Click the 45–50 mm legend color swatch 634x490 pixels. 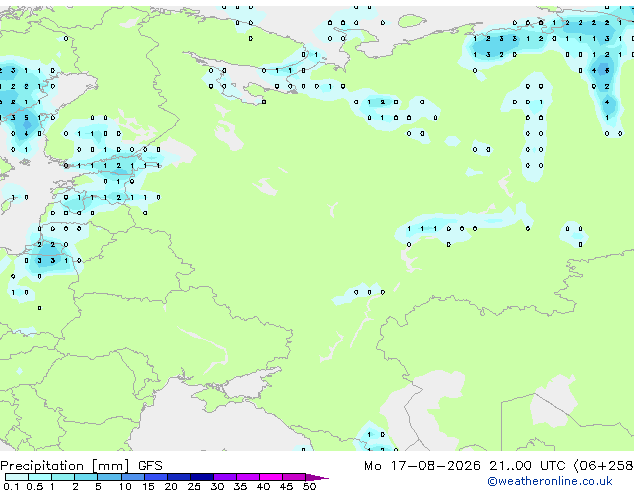click(294, 477)
